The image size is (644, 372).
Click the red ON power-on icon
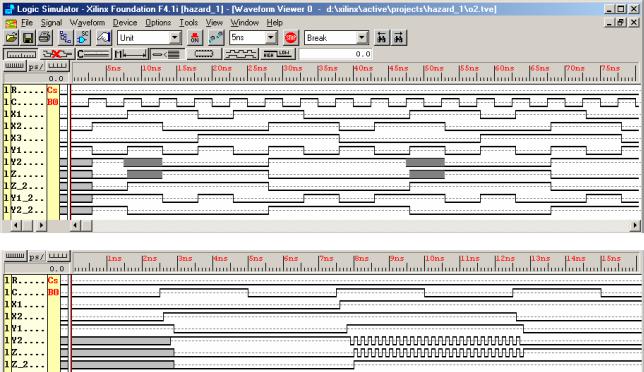pyautogui.click(x=195, y=38)
